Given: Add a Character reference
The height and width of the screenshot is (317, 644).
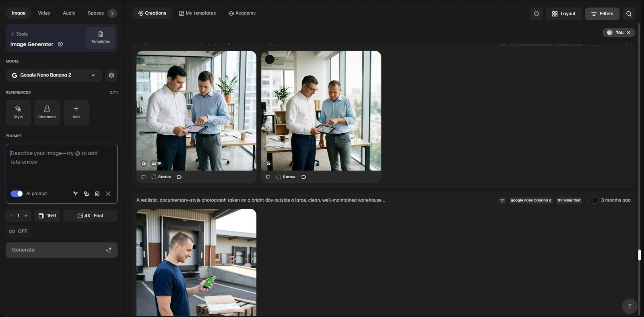Looking at the screenshot, I should click(x=47, y=113).
